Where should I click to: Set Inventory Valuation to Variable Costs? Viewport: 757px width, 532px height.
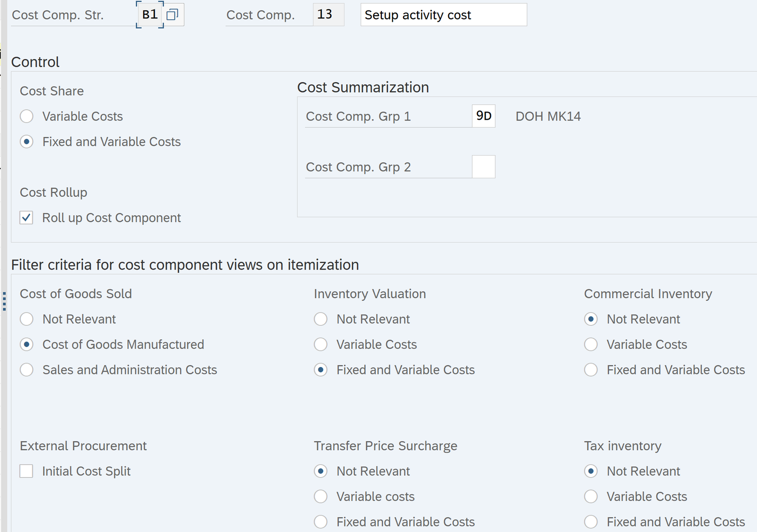(x=321, y=345)
